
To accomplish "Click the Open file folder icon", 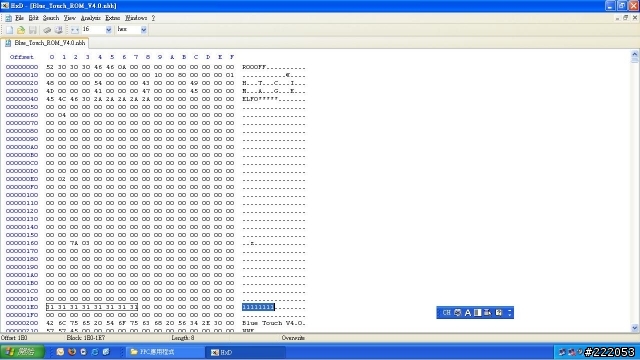I will pos(21,30).
